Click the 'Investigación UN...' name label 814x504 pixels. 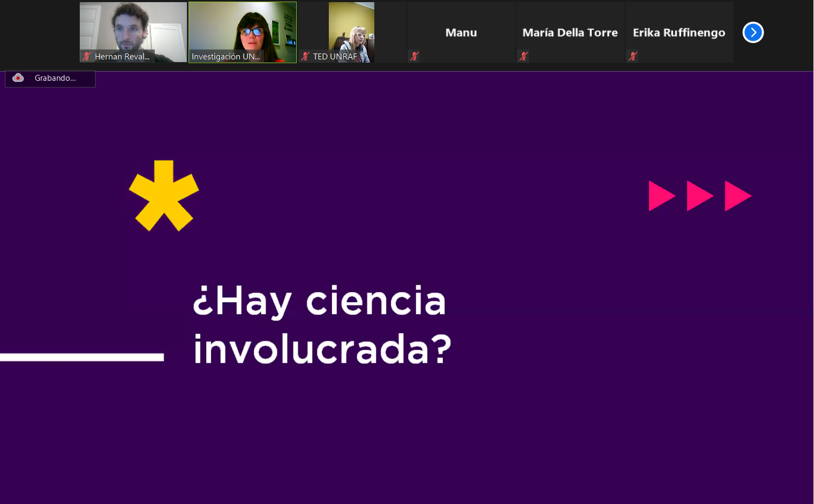click(x=225, y=57)
